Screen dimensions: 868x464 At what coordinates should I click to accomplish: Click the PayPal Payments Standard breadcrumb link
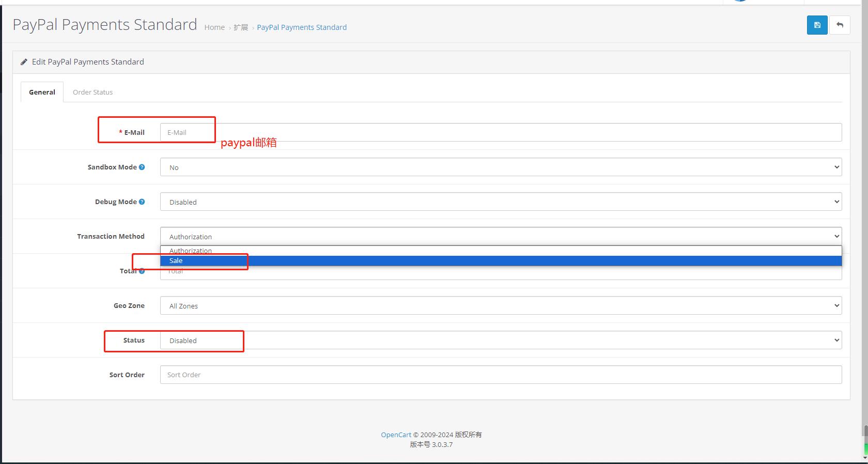[302, 27]
